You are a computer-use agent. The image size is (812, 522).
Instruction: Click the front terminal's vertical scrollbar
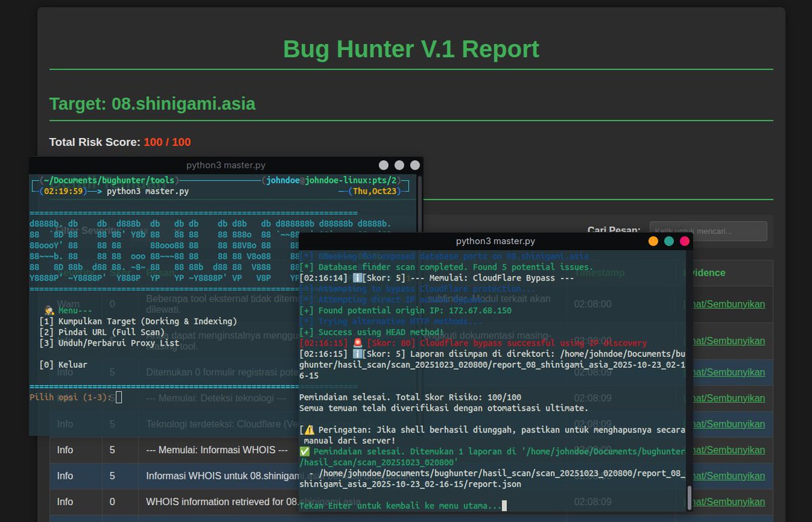click(x=690, y=498)
